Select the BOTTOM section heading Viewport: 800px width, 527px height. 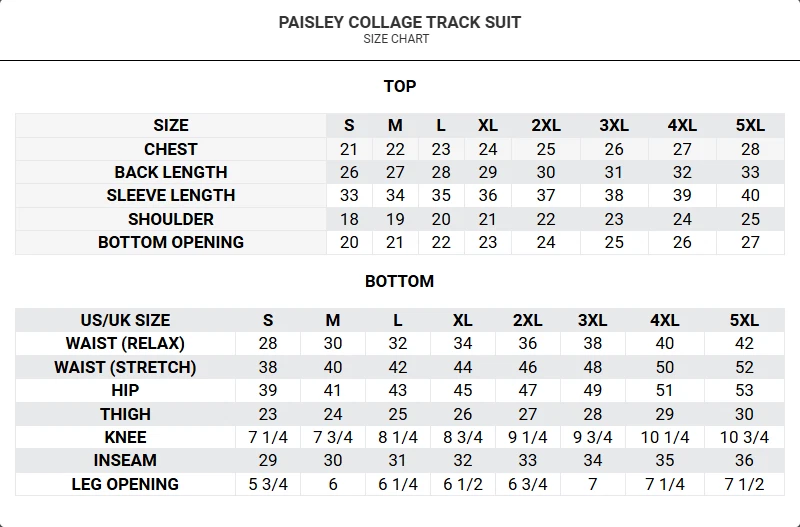pos(400,281)
